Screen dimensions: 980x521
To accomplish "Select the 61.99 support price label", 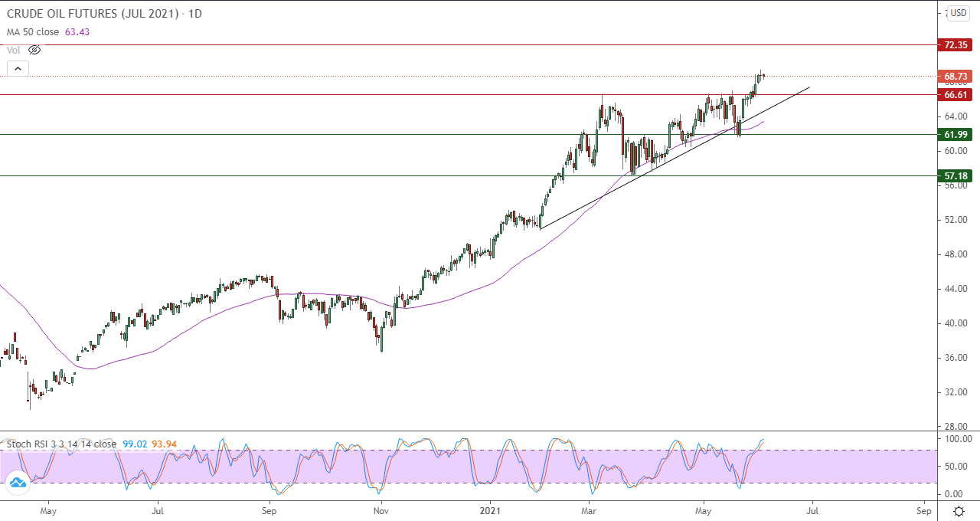I will click(x=956, y=135).
